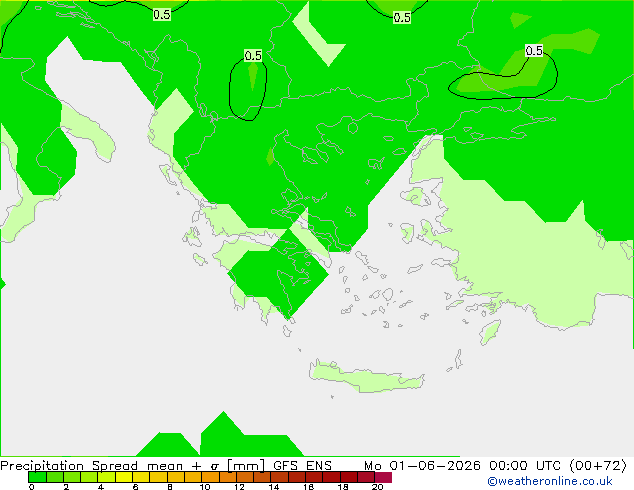
Task: Select the magenta legend swatch beyond 20
Action: pyautogui.click(x=383, y=477)
